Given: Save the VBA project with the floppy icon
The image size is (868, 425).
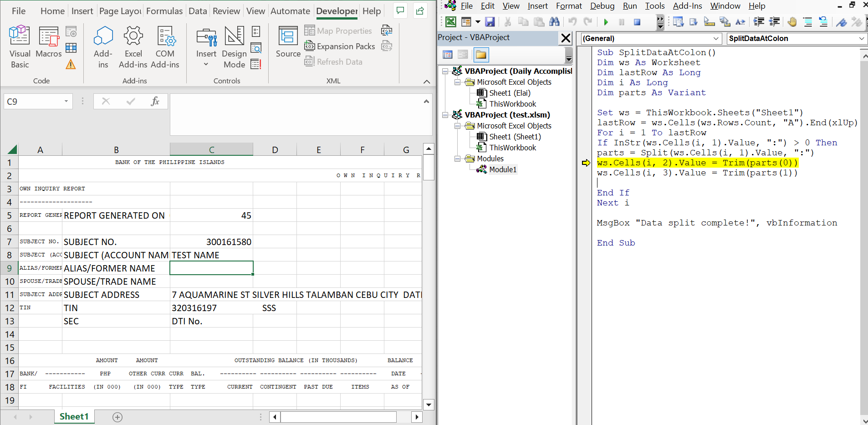Looking at the screenshot, I should pos(490,21).
